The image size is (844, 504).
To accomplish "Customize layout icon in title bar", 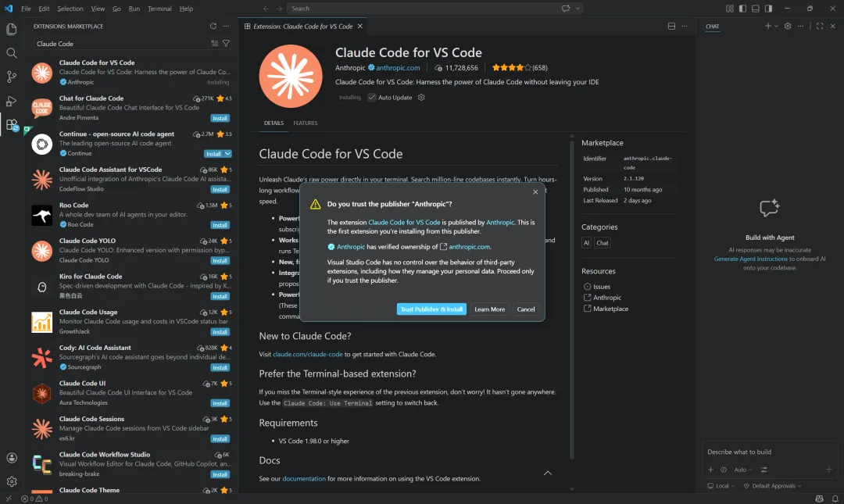I will [729, 9].
